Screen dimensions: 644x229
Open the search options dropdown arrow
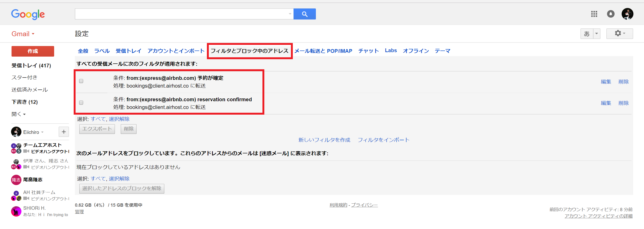coord(290,14)
